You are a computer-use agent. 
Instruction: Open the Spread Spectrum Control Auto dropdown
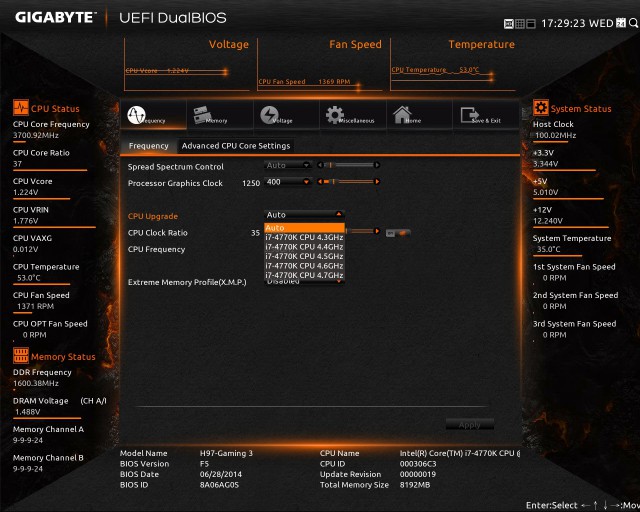click(288, 165)
